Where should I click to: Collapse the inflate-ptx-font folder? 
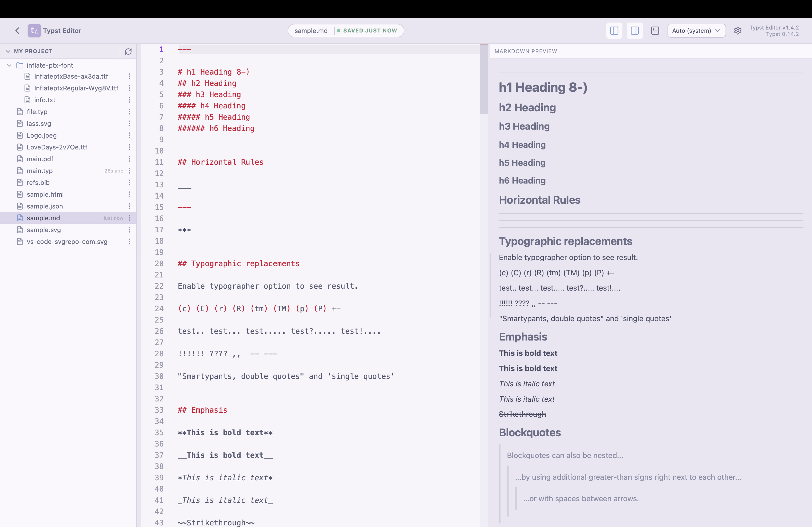(x=9, y=65)
